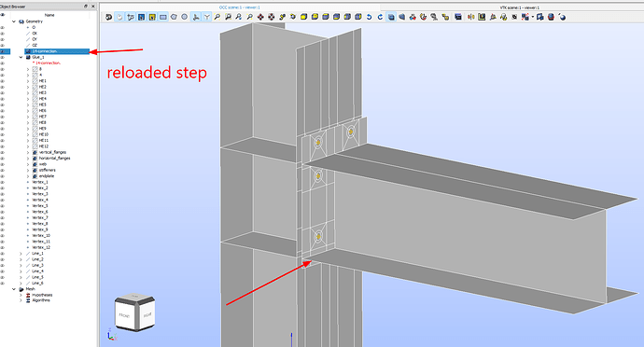The image size is (644, 347).
Task: Switch to OCC scene:1 viewer tab
Action: click(x=240, y=7)
